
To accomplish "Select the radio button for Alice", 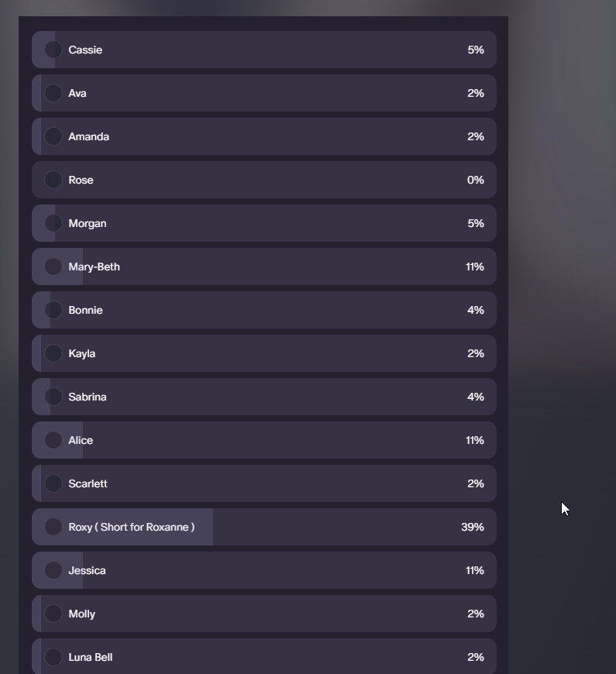I will tap(53, 440).
